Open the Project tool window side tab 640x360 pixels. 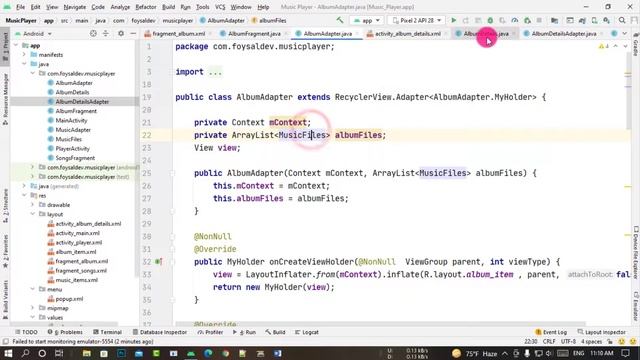point(5,46)
